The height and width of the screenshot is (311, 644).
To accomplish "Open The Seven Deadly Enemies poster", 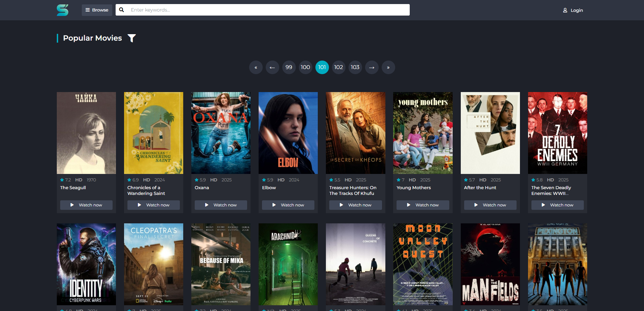I will click(x=557, y=133).
